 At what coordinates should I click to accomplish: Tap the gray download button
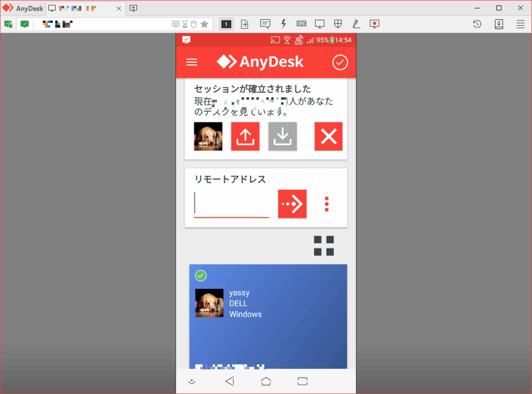click(283, 136)
